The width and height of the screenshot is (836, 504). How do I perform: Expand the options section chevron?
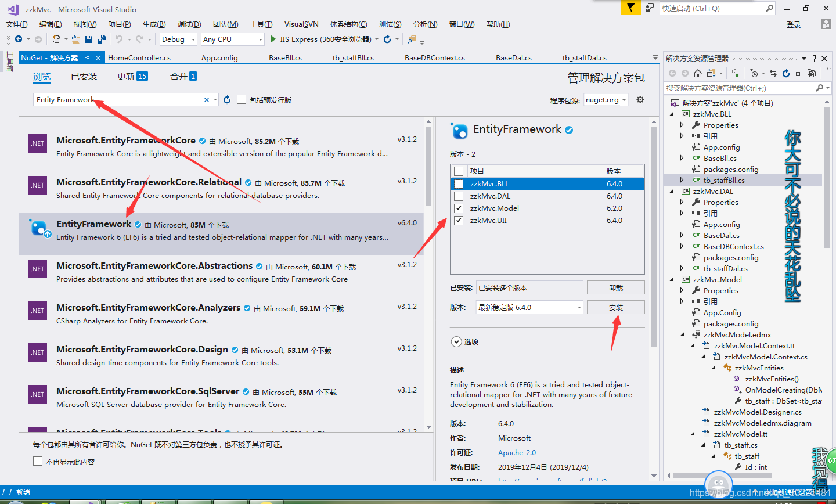click(x=456, y=341)
